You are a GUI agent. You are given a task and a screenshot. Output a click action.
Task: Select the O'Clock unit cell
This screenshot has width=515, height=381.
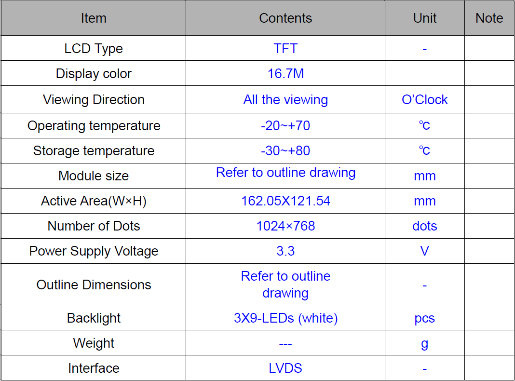click(424, 99)
